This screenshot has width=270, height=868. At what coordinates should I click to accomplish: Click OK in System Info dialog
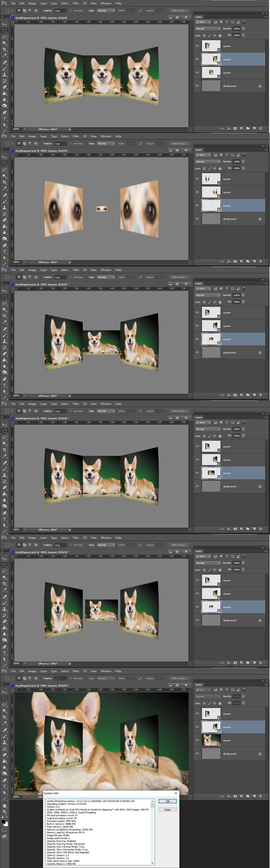coord(167,801)
